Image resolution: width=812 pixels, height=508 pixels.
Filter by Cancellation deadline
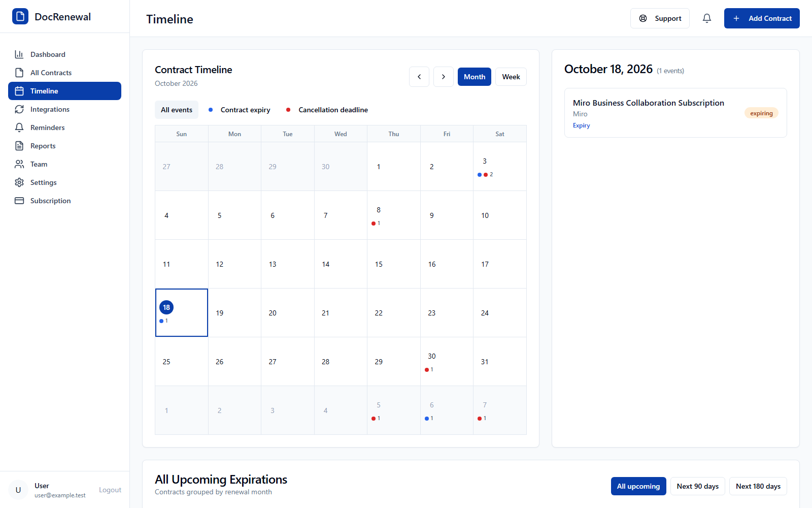pyautogui.click(x=327, y=110)
